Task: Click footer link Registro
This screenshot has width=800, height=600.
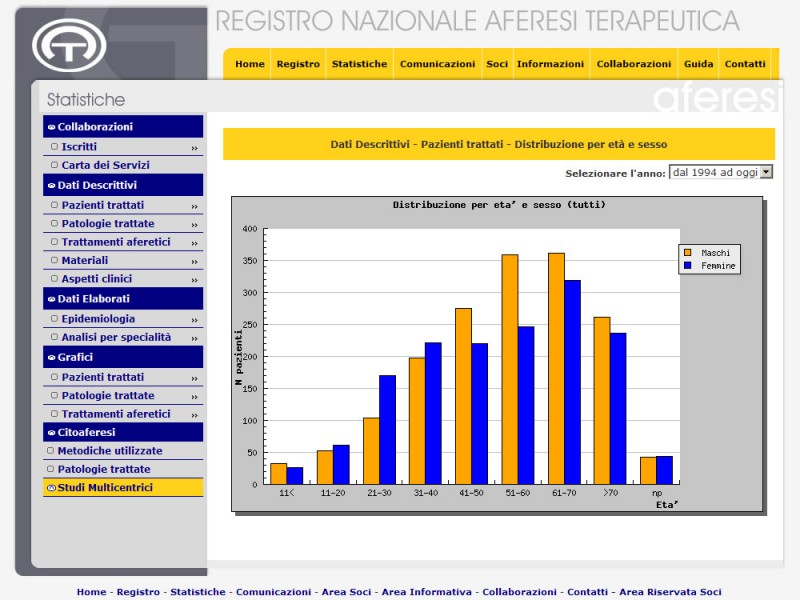Action: 138,592
